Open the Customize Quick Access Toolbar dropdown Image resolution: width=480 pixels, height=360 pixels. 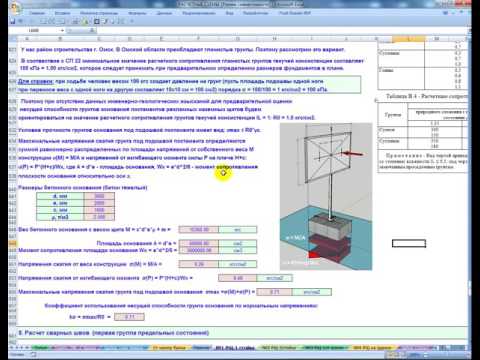tap(132, 21)
